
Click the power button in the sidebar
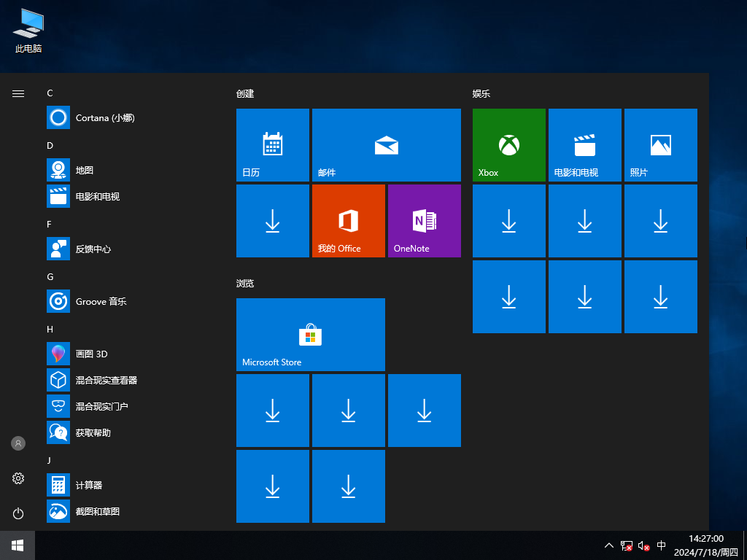tap(18, 513)
